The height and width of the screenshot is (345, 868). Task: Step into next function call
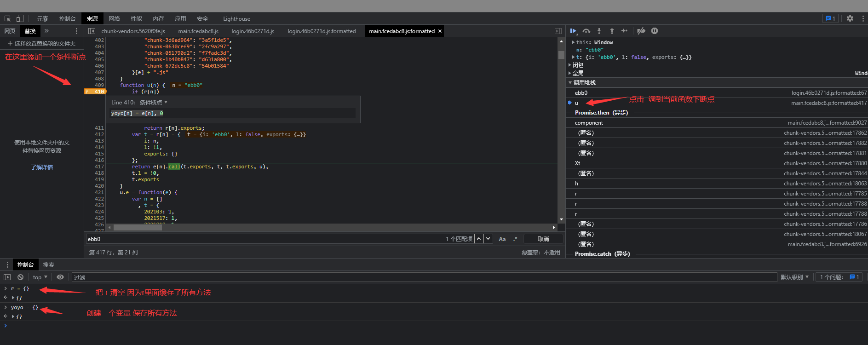point(599,31)
